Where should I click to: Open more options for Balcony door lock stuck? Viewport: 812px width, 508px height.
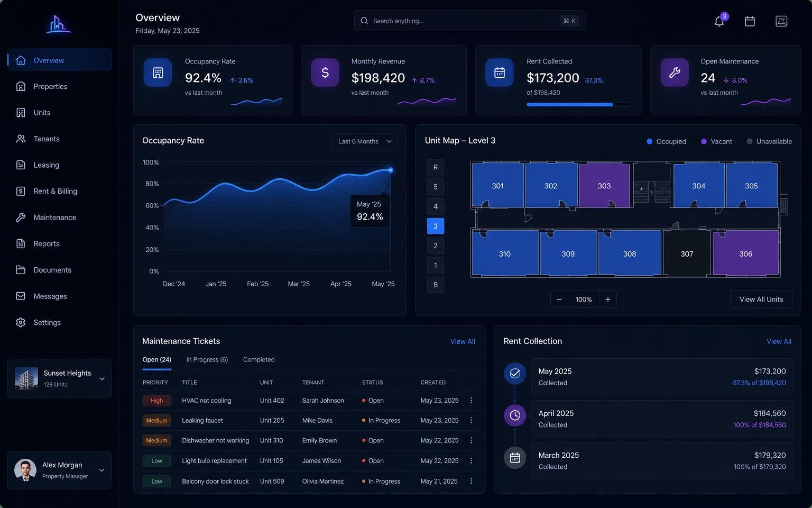click(x=471, y=481)
